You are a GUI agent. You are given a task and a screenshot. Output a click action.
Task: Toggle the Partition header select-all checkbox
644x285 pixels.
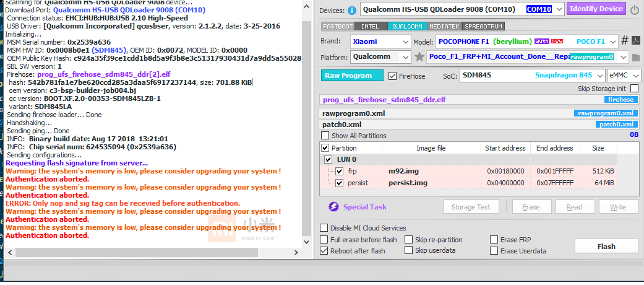(x=325, y=148)
